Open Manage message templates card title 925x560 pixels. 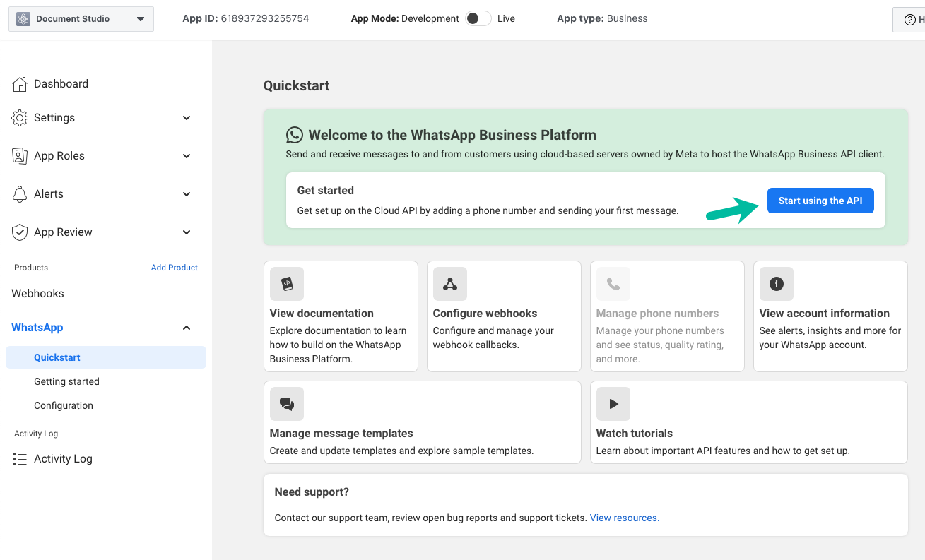341,434
